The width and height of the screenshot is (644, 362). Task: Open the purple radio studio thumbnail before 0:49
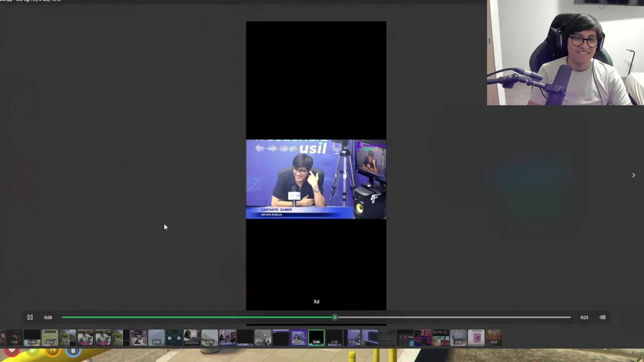click(299, 338)
